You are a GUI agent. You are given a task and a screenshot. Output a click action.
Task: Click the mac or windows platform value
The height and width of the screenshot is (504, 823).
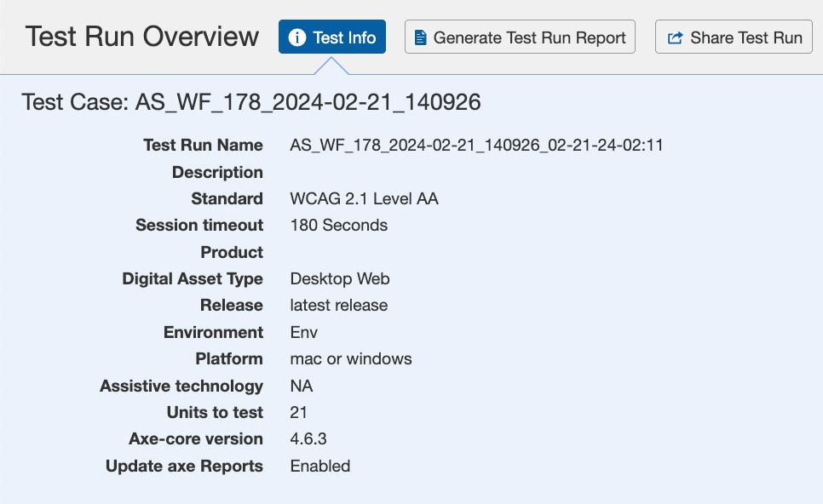351,359
